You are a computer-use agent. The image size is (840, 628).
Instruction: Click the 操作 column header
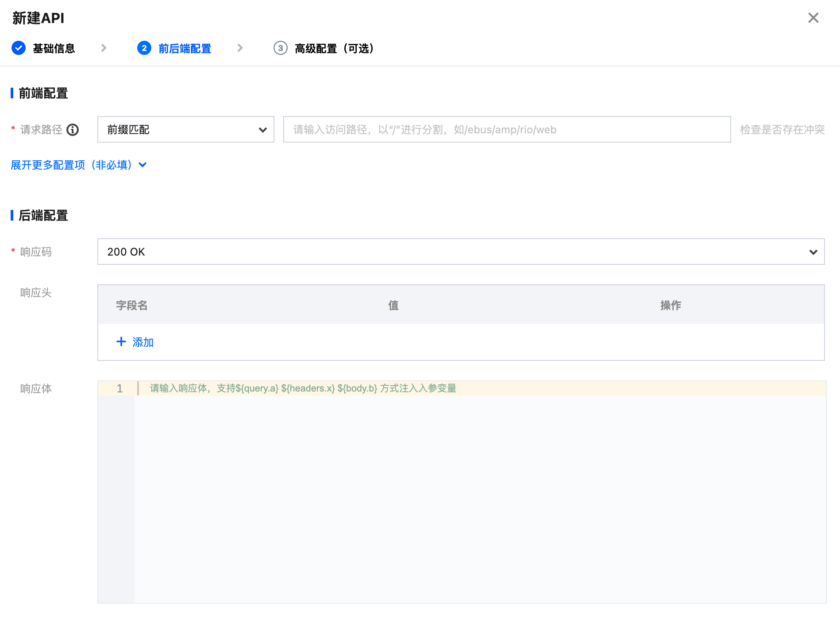pos(670,305)
